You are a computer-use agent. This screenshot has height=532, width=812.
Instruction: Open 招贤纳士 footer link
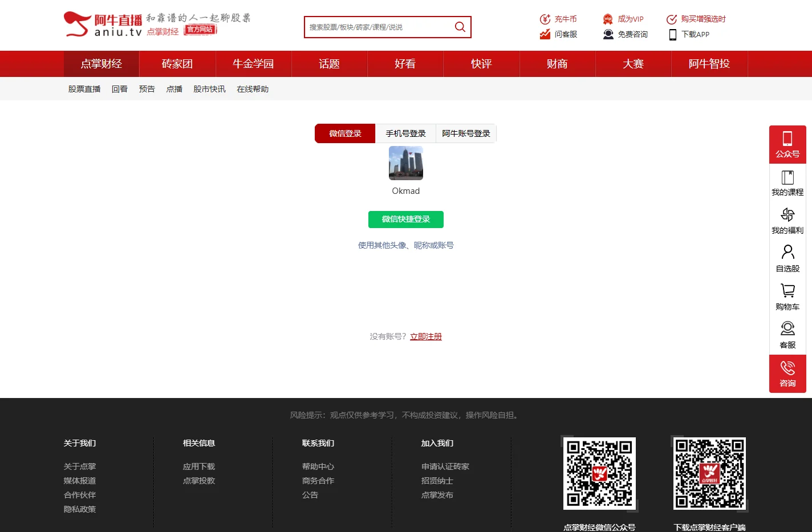(437, 481)
